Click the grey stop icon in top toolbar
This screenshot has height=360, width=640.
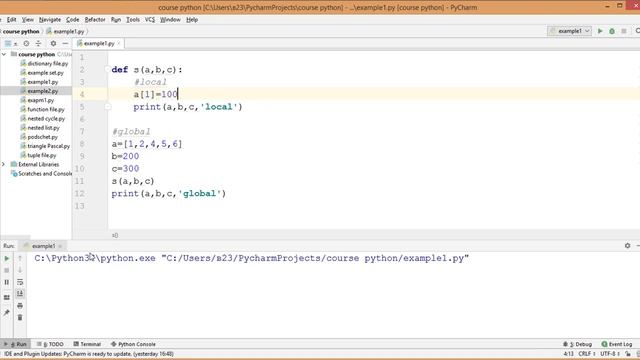(624, 31)
